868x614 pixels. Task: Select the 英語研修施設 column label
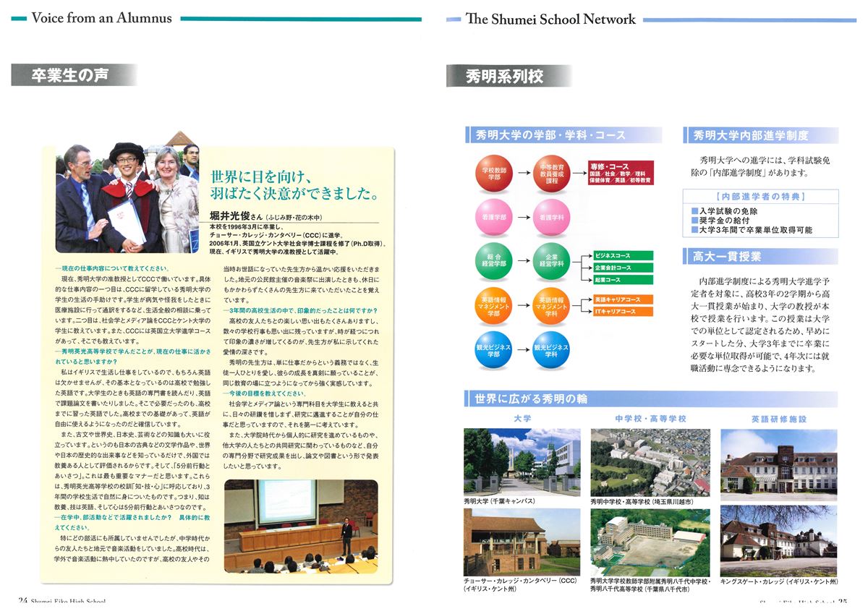[x=778, y=418]
